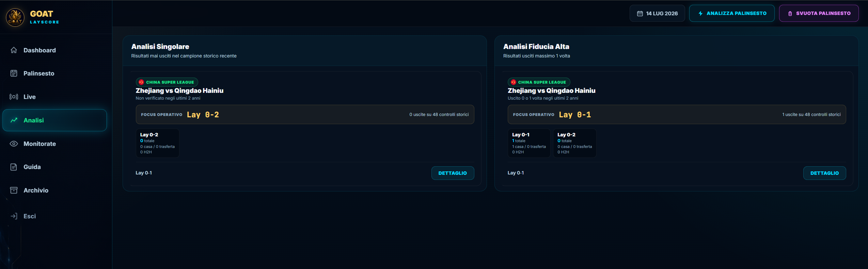Click the Monitorate eye icon
The width and height of the screenshot is (868, 269).
14,144
